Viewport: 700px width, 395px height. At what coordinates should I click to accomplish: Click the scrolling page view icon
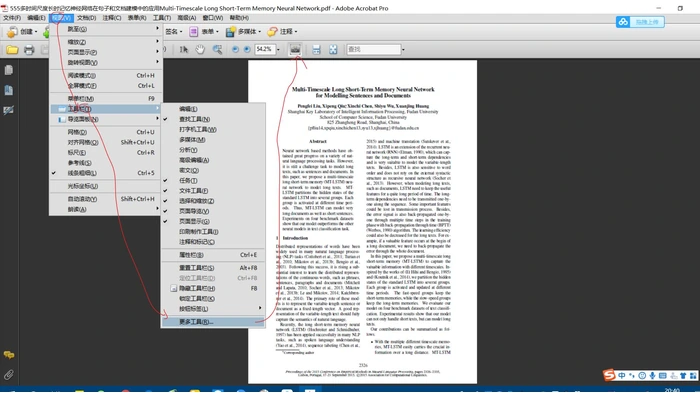(x=316, y=50)
